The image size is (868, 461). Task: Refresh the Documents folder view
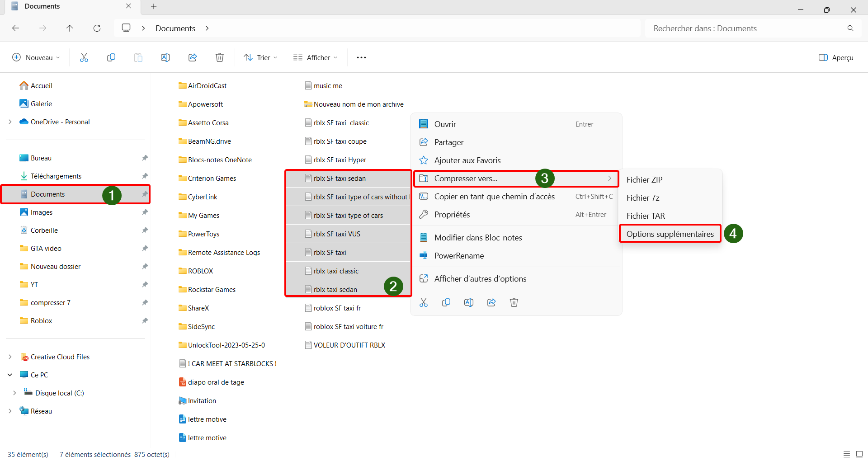[97, 28]
